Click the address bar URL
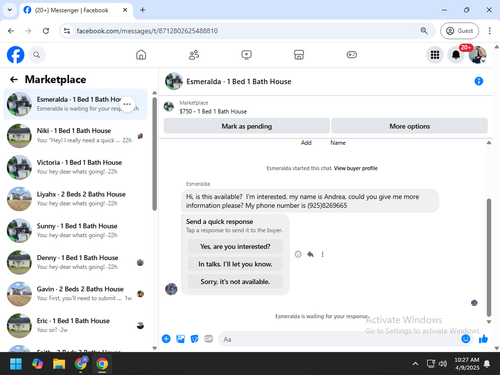The width and height of the screenshot is (500, 375). [147, 31]
